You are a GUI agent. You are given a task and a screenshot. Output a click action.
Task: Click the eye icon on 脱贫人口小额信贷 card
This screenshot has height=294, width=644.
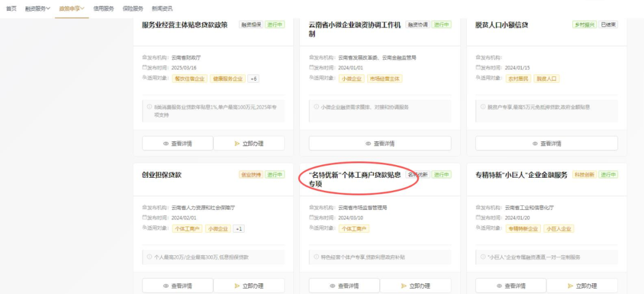click(x=535, y=144)
